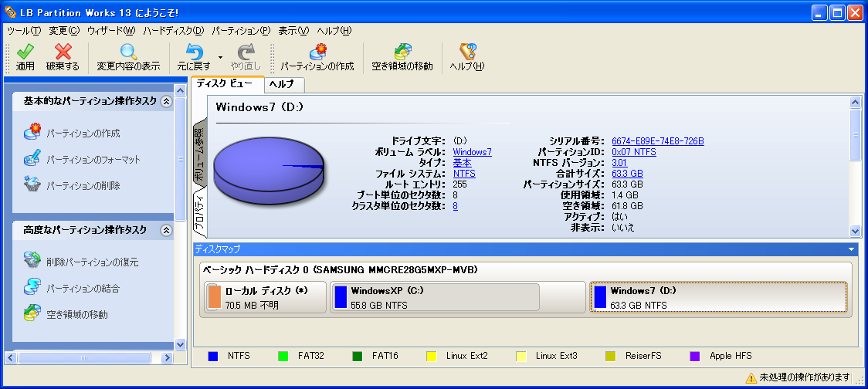Click the FAT32 green legend swatch
868x389 pixels.
coord(283,357)
